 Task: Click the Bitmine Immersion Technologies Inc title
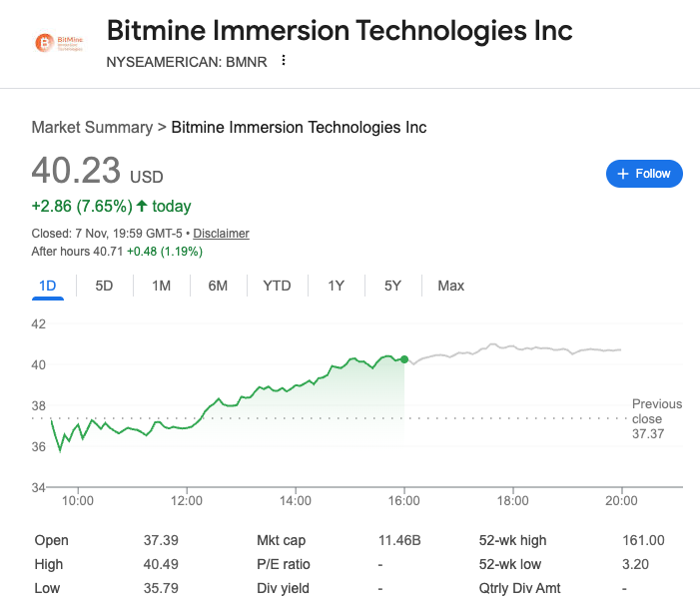(x=340, y=30)
